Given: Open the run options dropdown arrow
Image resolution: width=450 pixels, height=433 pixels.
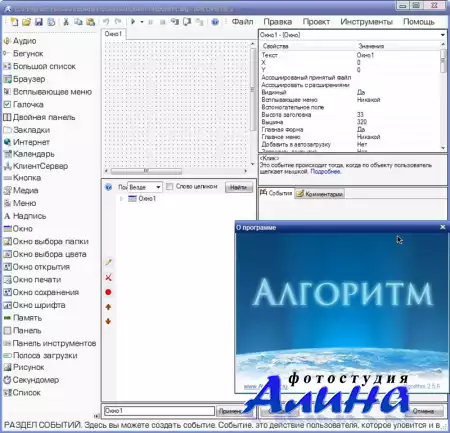Looking at the screenshot, I should click(142, 22).
